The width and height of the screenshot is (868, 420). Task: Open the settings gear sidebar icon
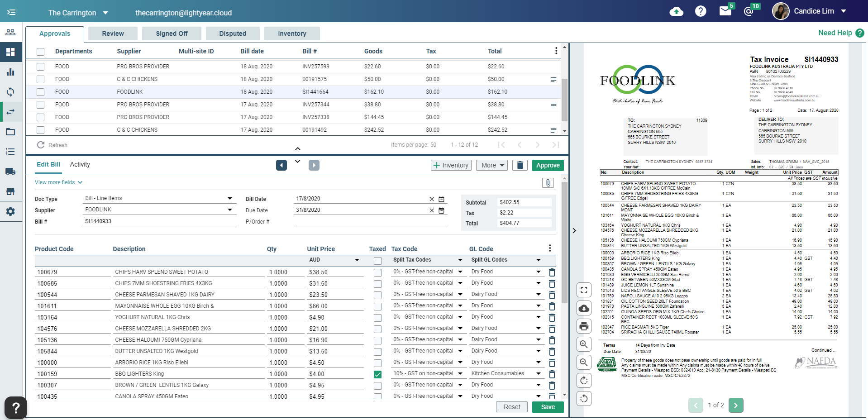[10, 211]
